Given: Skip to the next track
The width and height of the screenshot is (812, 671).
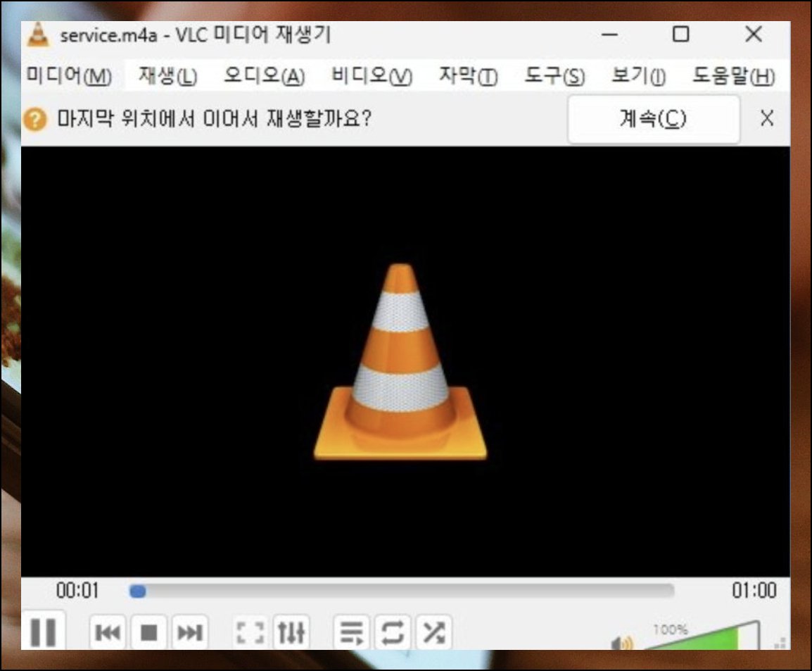Looking at the screenshot, I should tap(189, 632).
